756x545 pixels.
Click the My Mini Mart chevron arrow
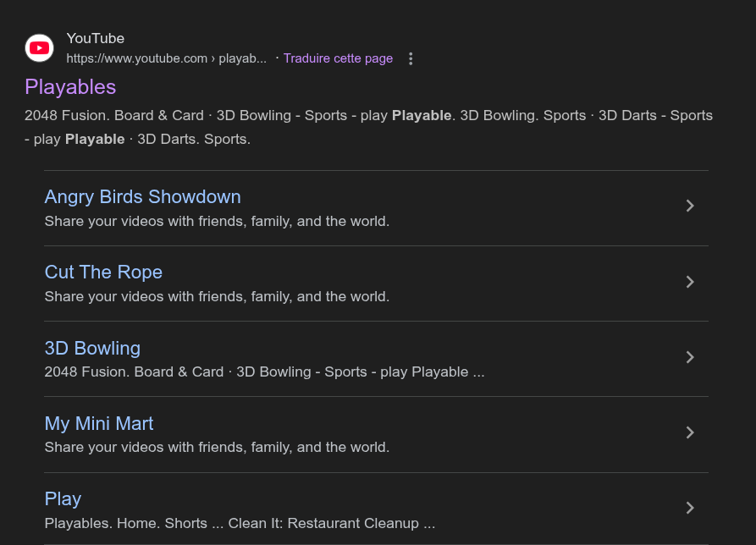click(690, 432)
